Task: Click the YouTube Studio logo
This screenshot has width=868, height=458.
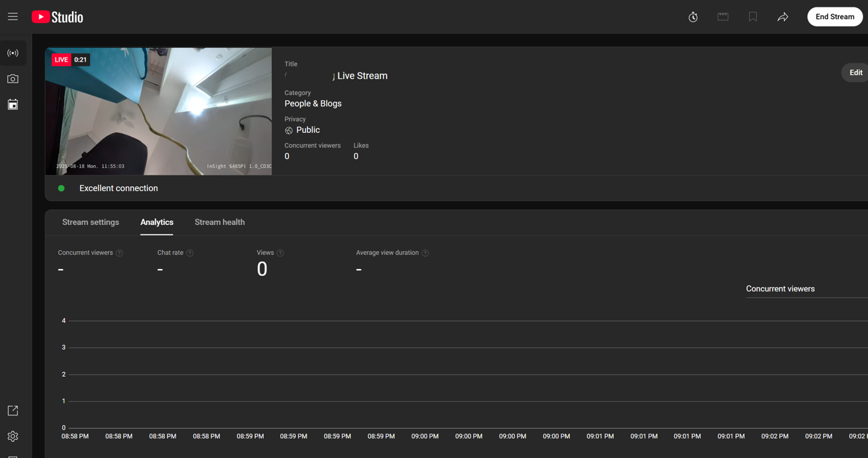Action: tap(58, 17)
